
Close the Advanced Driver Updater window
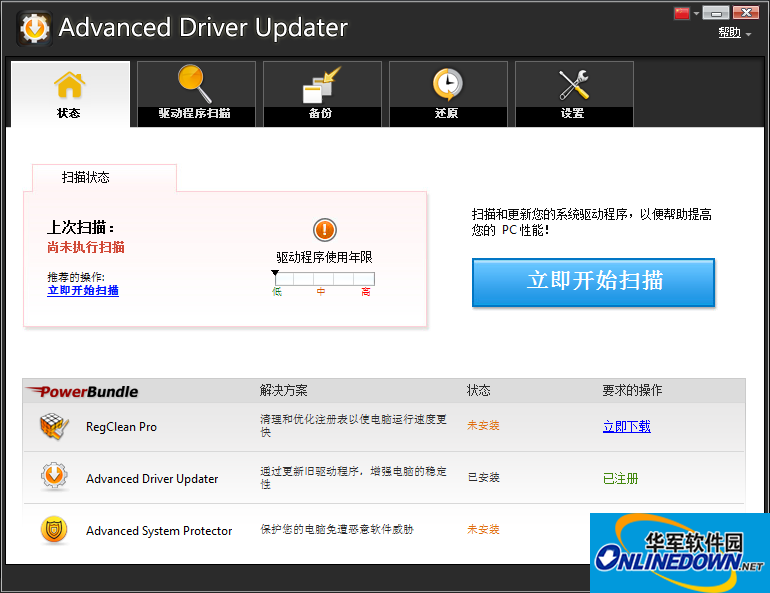(x=746, y=13)
